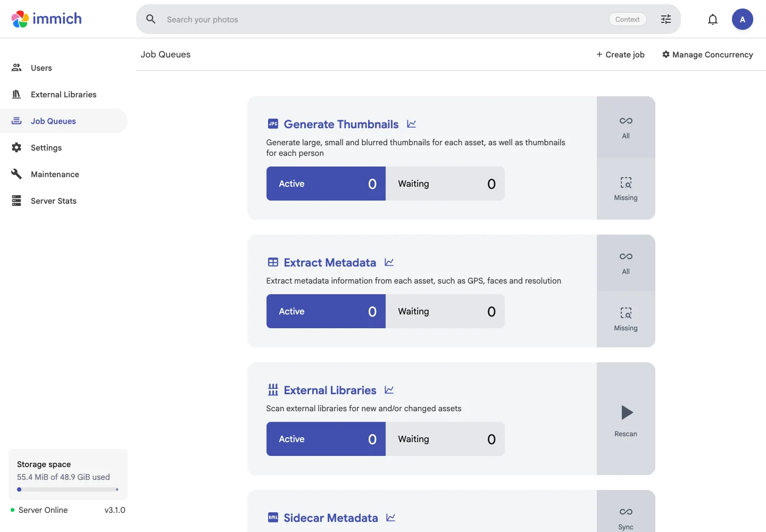Click Create job button
766x532 pixels.
click(620, 54)
